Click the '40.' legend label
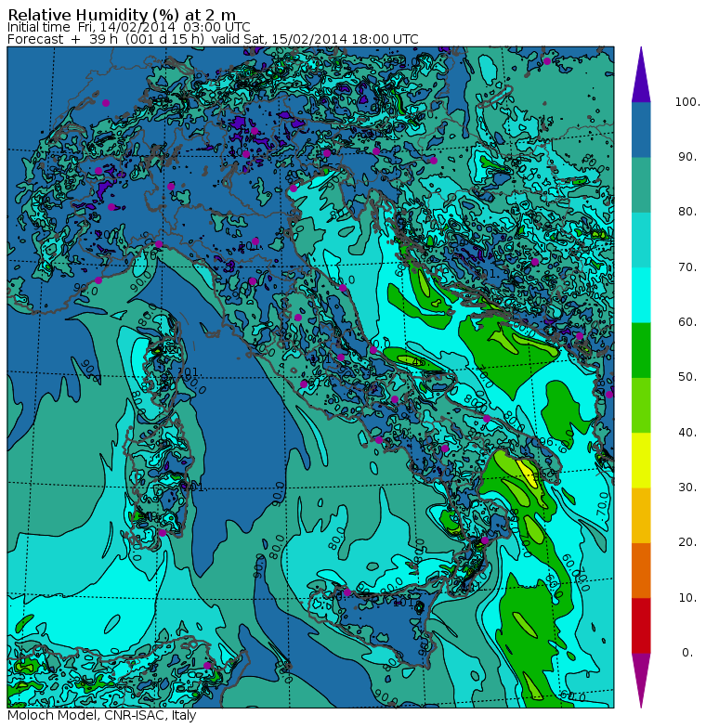706x728 pixels. 687,433
